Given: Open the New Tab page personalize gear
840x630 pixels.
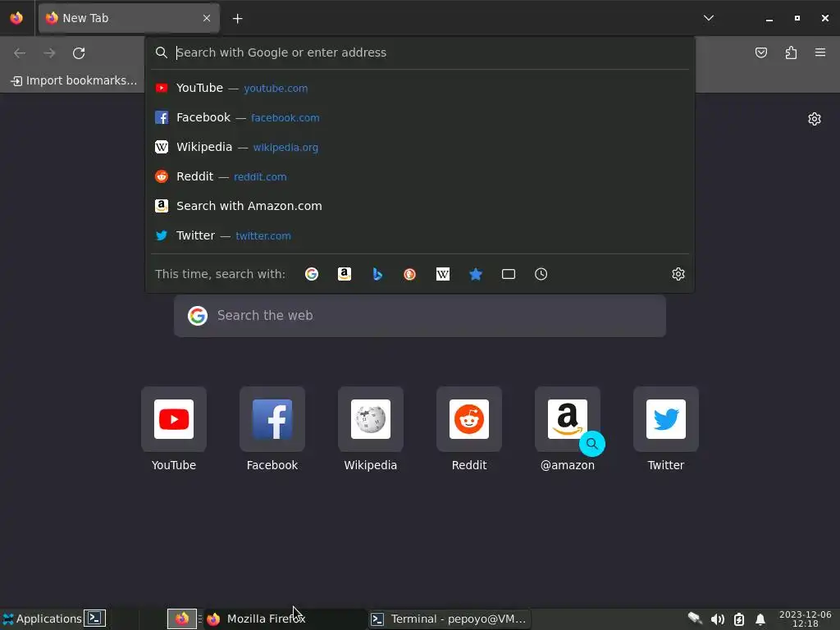Looking at the screenshot, I should 815,119.
